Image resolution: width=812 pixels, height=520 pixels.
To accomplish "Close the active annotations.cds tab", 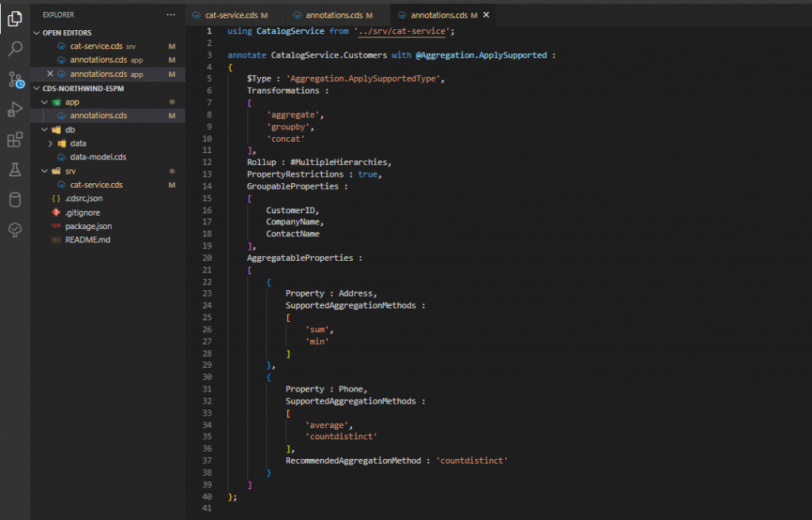I will (486, 15).
